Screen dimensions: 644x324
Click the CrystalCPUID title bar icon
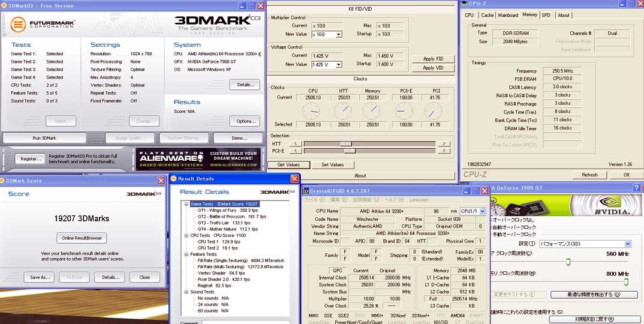pos(306,191)
